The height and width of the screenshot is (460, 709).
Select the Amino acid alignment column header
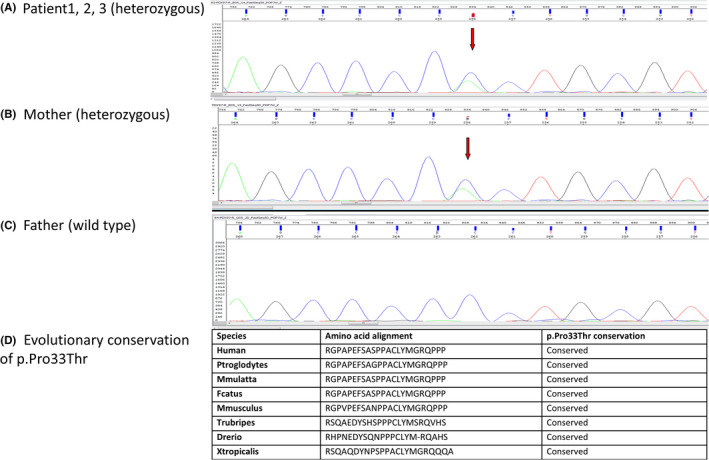coord(372,337)
